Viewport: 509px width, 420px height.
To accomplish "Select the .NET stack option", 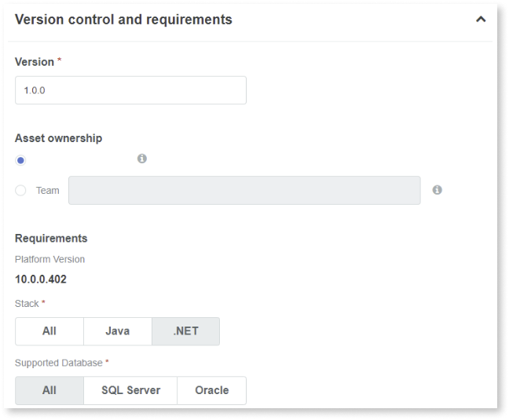I will tap(185, 331).
